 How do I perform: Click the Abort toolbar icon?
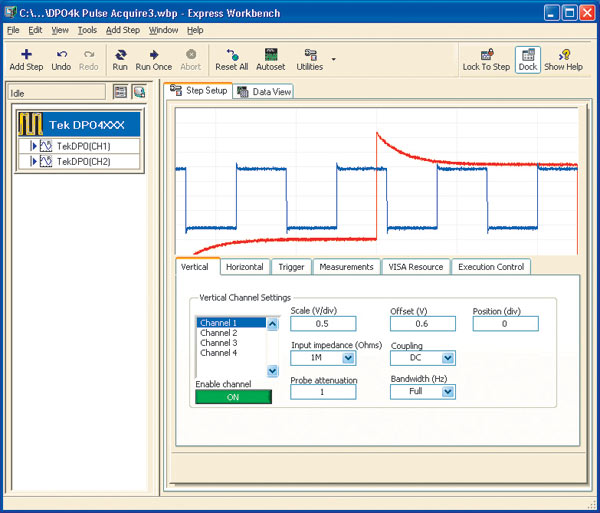pyautogui.click(x=191, y=54)
